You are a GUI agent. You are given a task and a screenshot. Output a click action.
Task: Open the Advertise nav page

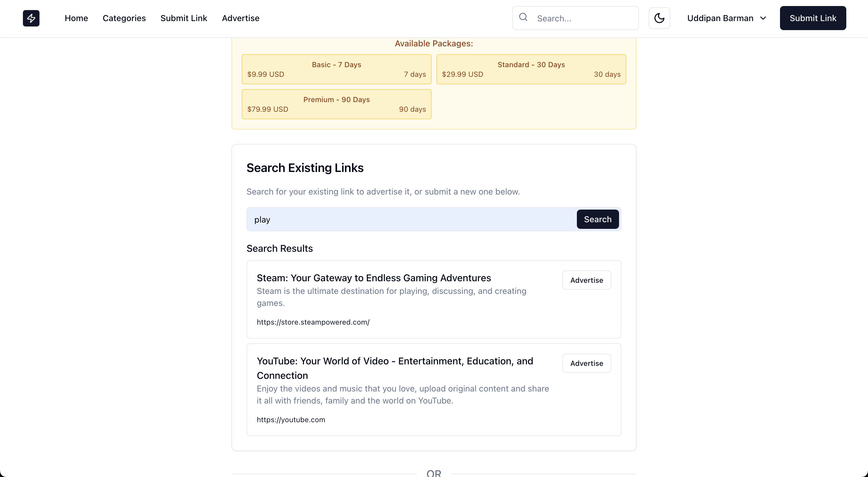(x=241, y=18)
